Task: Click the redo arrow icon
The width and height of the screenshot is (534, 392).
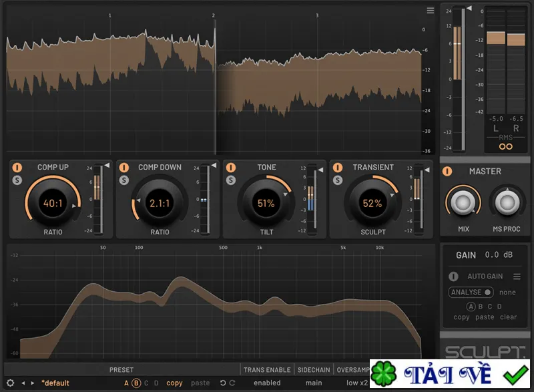Action: point(232,383)
